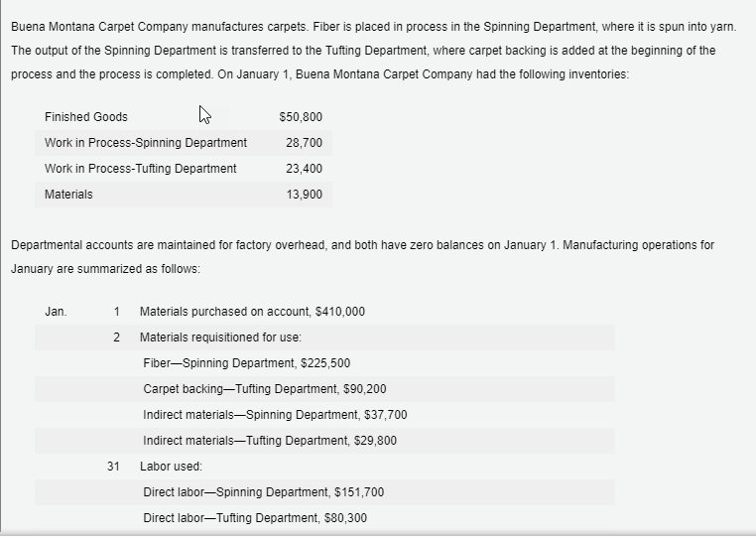This screenshot has width=756, height=541.
Task: Select the Fiber—Spinning Department $225,500 row
Action: coord(246,363)
